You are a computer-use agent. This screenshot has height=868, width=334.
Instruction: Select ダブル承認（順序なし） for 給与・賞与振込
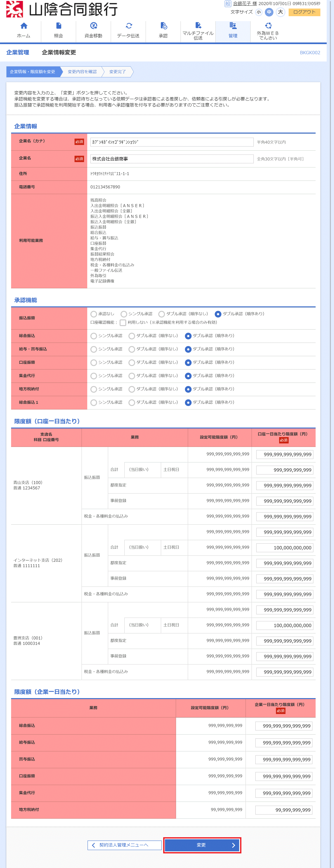132,349
